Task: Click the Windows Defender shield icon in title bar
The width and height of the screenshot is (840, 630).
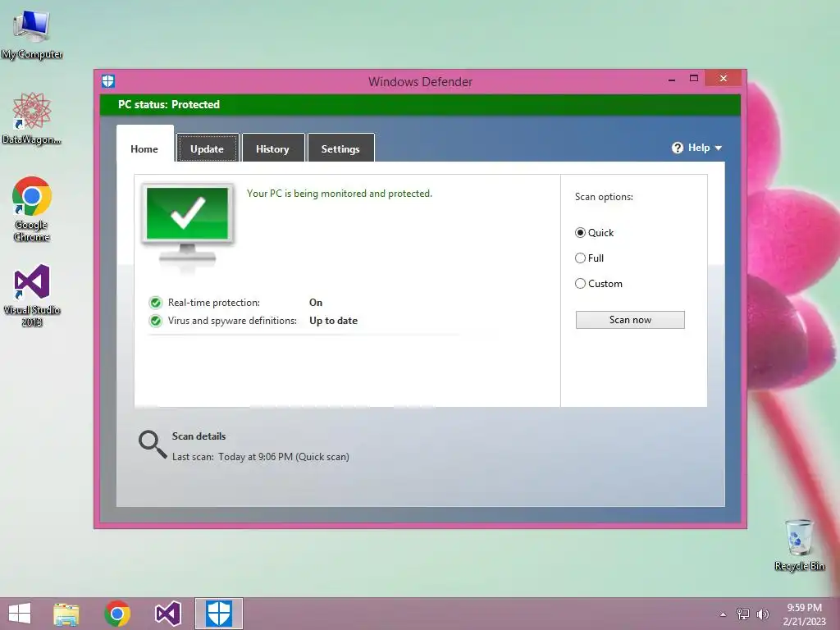Action: (x=108, y=81)
